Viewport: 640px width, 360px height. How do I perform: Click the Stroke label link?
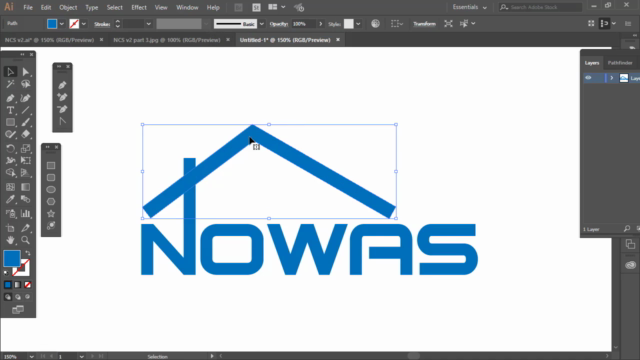[x=102, y=24]
